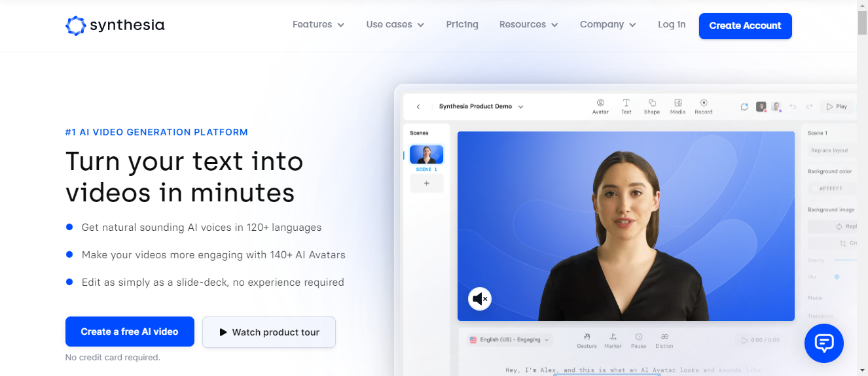
Task: Select the Avatar tool in demo editor
Action: [600, 107]
